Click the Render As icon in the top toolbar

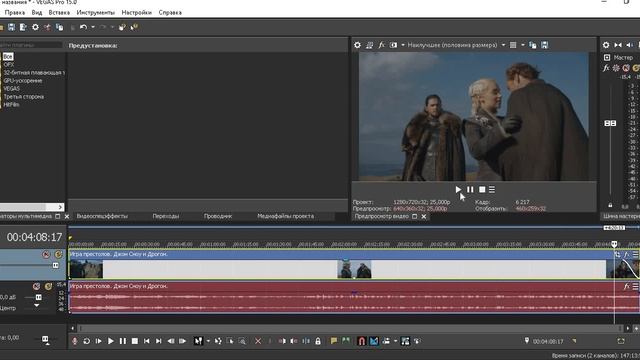tap(23, 27)
